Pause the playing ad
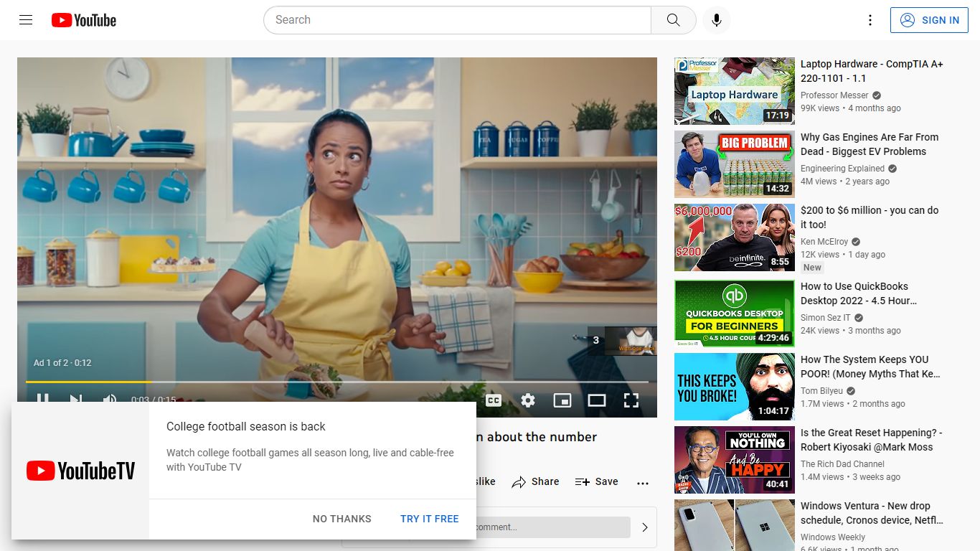This screenshot has height=551, width=980. click(x=43, y=397)
